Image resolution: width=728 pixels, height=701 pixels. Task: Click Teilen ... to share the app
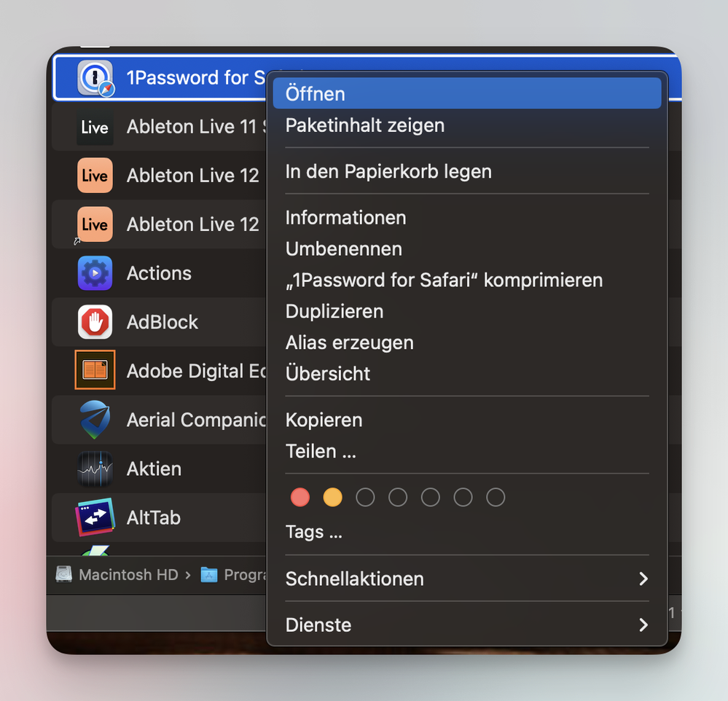coord(321,452)
